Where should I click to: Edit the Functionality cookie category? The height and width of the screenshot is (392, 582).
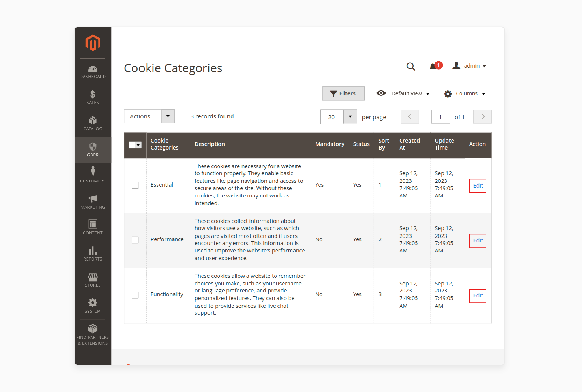click(x=478, y=296)
